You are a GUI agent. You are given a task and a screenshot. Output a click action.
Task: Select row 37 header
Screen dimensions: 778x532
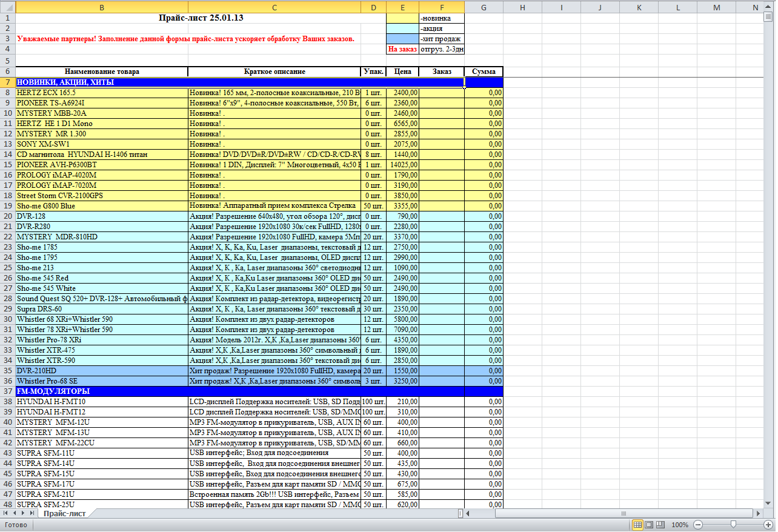coord(7,391)
